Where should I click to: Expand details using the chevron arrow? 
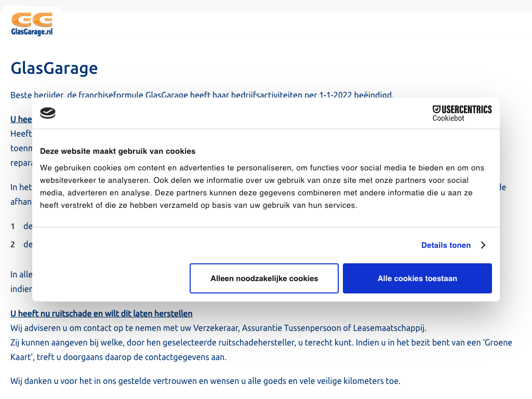click(483, 245)
